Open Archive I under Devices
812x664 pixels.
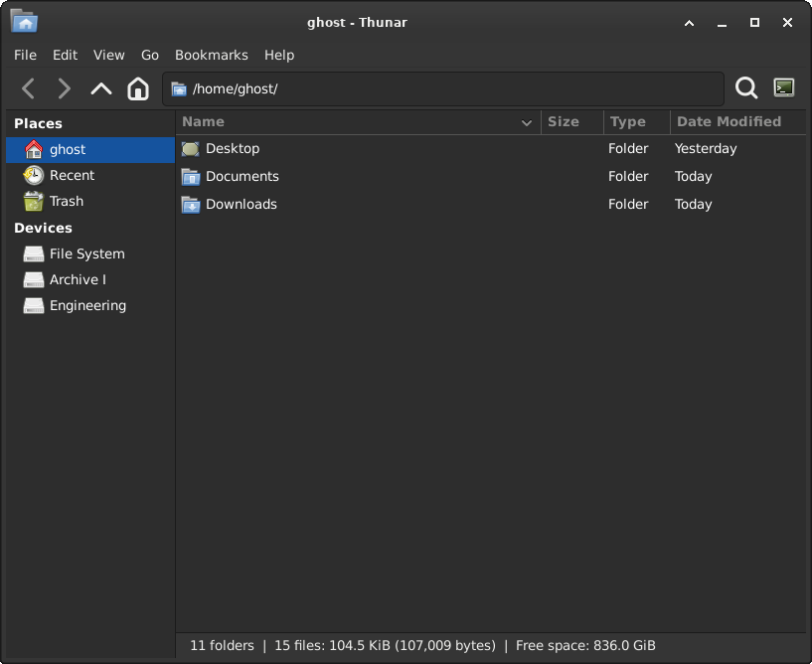(90, 279)
